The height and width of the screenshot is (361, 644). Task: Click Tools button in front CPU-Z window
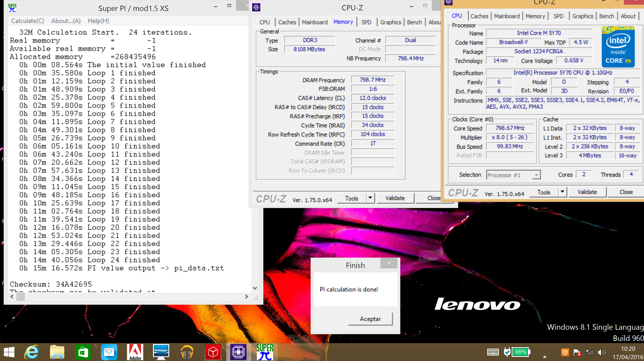[x=544, y=192]
